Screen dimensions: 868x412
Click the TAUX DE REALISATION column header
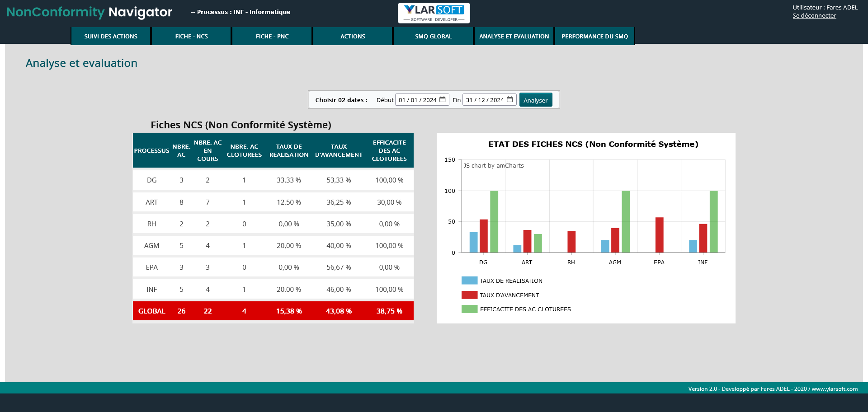[x=289, y=151]
